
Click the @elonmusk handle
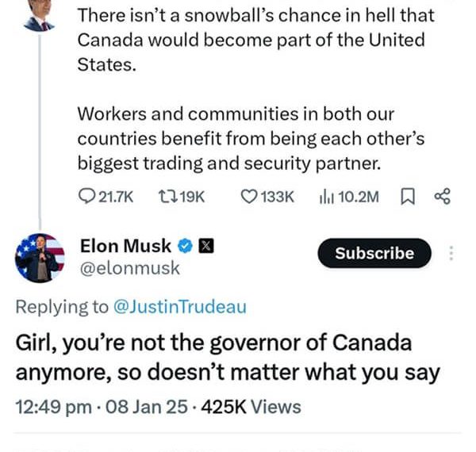(130, 268)
